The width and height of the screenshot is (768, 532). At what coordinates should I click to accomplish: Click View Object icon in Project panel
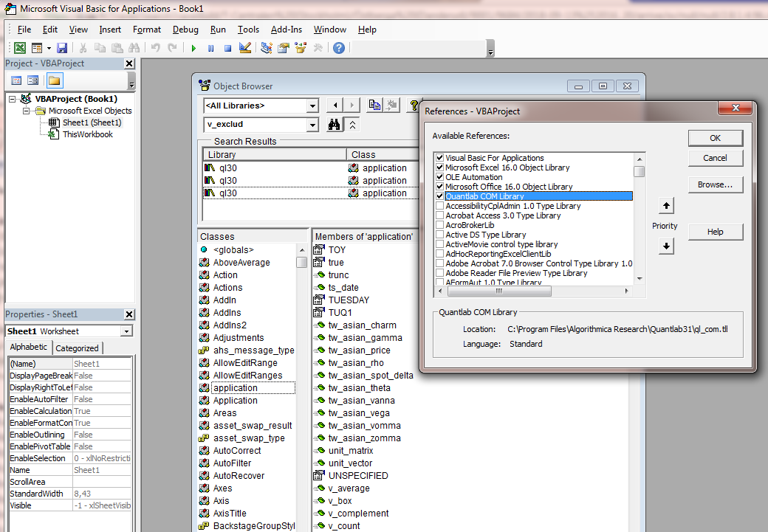(32, 80)
